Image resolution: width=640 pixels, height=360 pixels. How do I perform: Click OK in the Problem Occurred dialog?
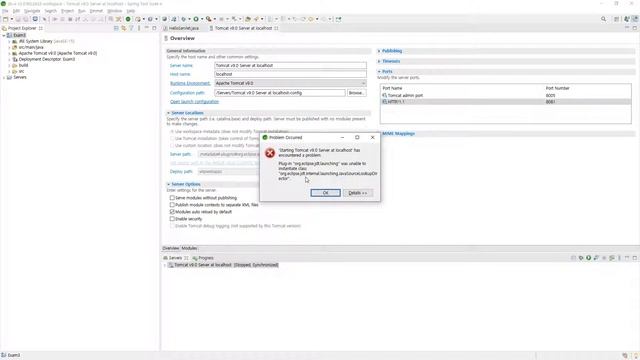(325, 193)
